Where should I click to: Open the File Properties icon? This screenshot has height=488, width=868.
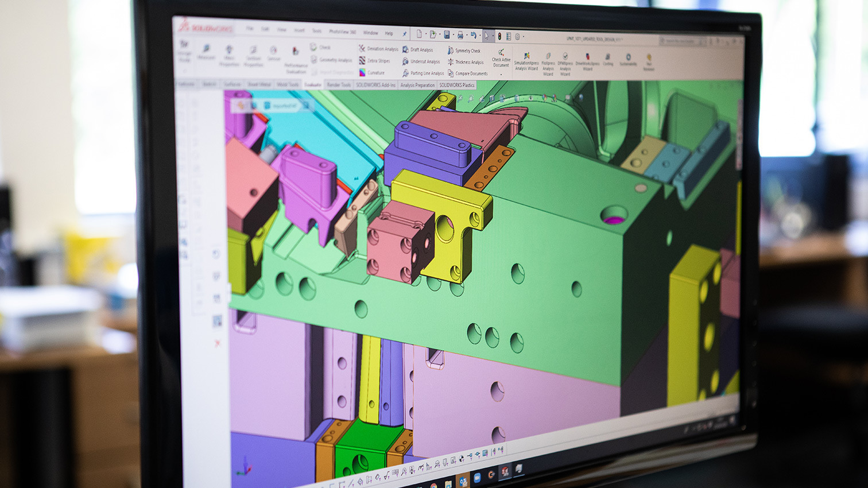pos(508,36)
